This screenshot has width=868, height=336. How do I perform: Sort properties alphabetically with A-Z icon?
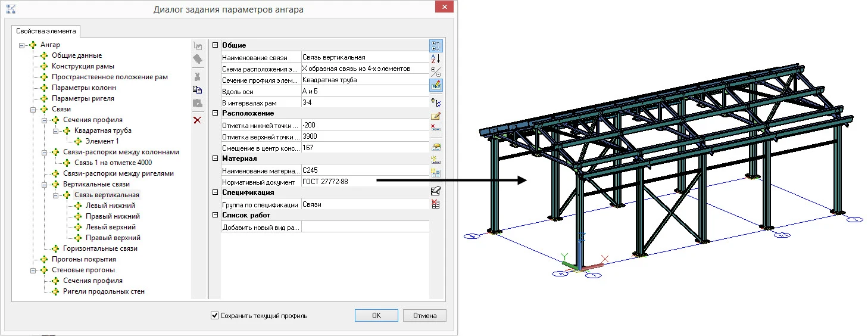tap(436, 58)
